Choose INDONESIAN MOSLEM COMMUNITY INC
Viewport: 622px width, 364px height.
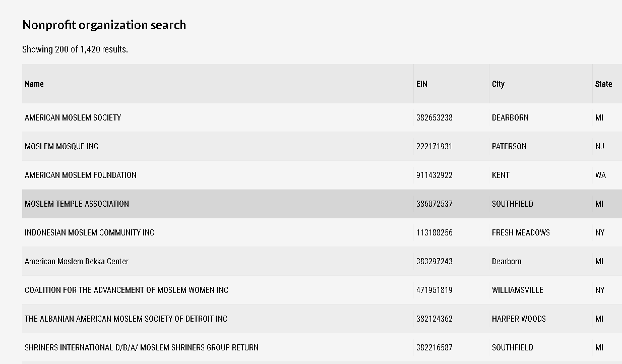pyautogui.click(x=89, y=232)
